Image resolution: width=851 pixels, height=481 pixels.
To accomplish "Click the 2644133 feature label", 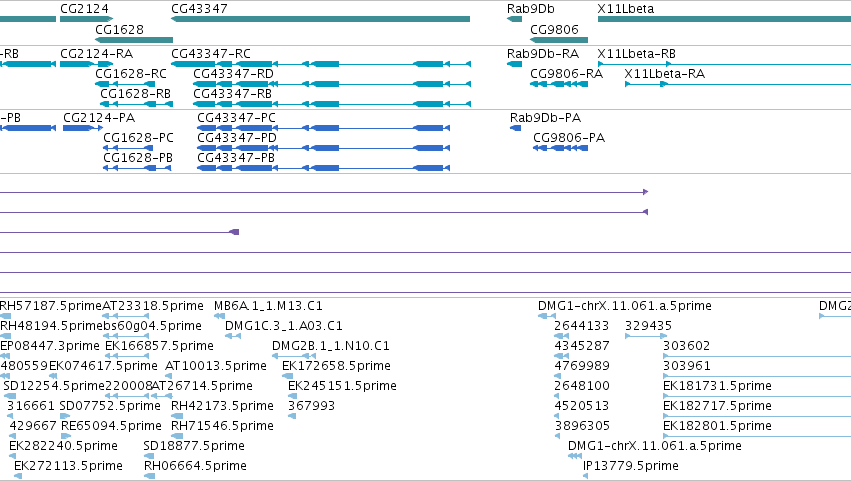I will [x=582, y=326].
